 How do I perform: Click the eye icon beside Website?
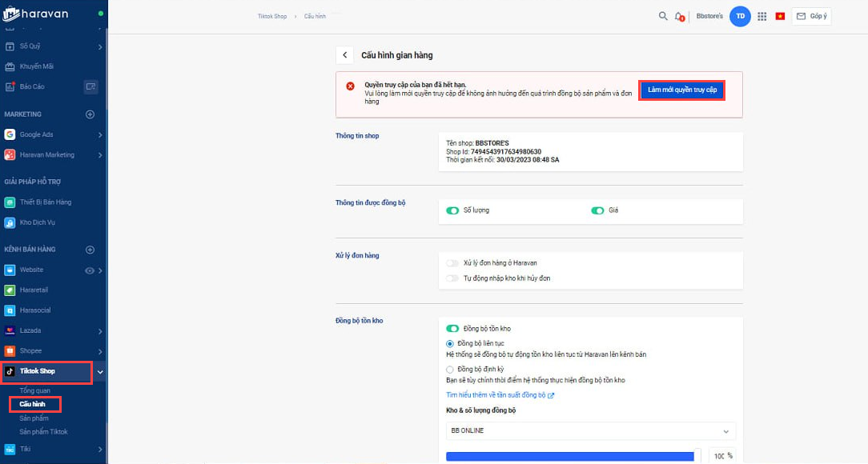coord(90,270)
